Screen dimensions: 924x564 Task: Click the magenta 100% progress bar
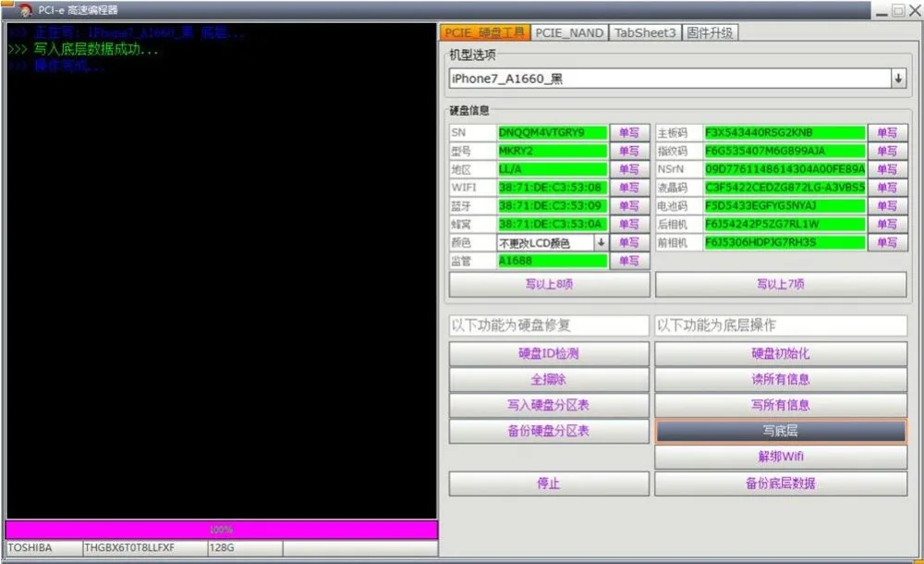(222, 530)
